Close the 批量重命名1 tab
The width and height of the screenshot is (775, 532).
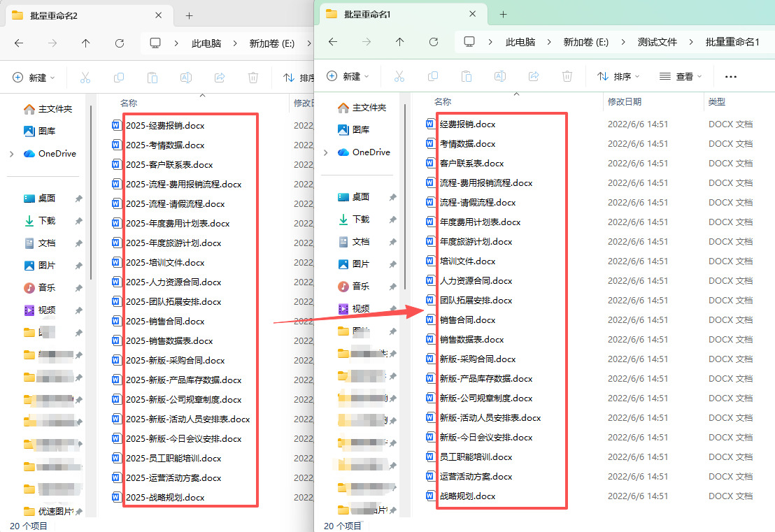point(473,14)
